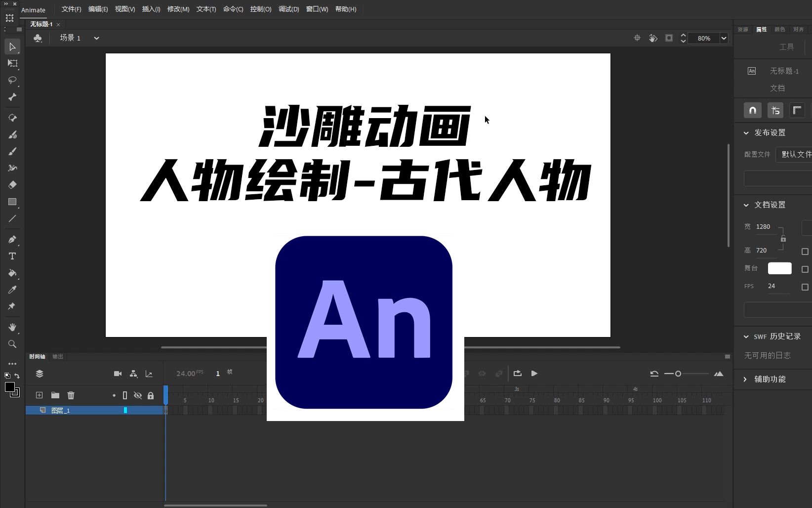Click the center stage icon
This screenshot has width=812, height=508.
coord(637,38)
